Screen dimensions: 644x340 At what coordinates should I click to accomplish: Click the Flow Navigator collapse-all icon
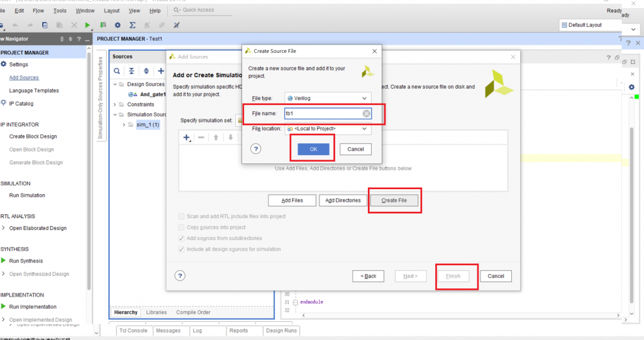pos(62,39)
